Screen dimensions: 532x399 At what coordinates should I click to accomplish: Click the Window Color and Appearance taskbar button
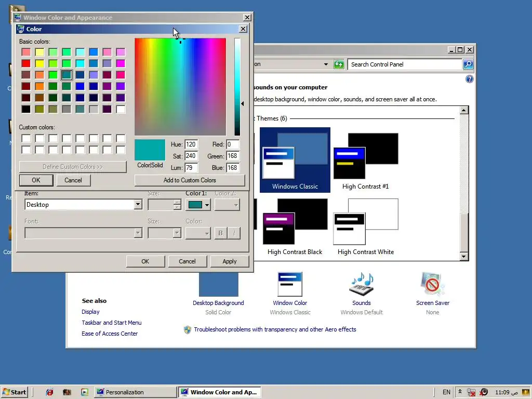(220, 392)
